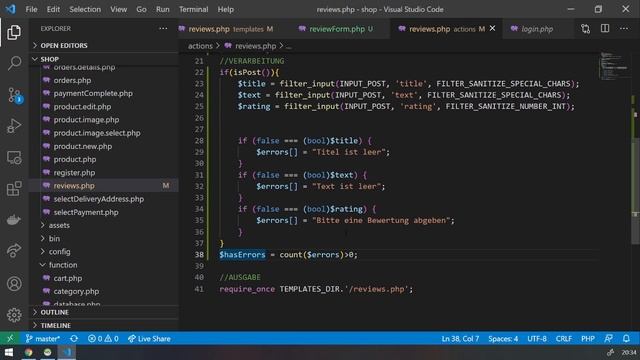Open the Search view icon

(14, 63)
